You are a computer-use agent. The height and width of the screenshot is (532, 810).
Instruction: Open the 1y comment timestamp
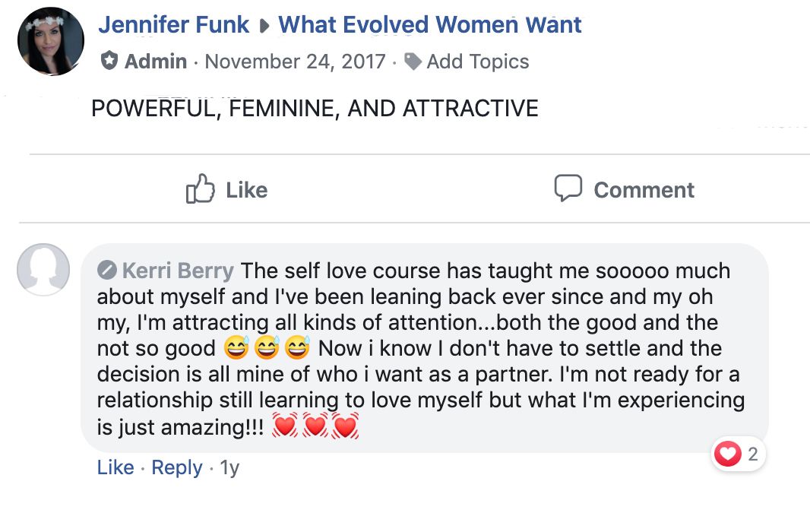coord(229,467)
